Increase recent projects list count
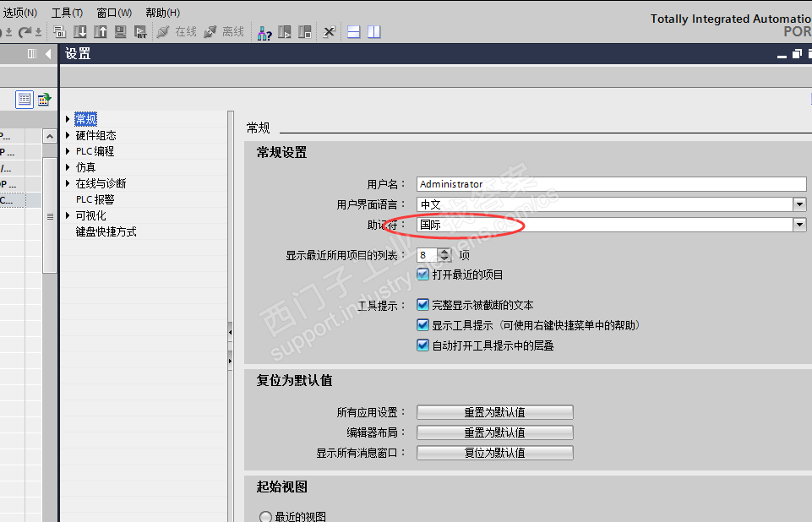Screen dimensions: 812x522 click(444, 252)
